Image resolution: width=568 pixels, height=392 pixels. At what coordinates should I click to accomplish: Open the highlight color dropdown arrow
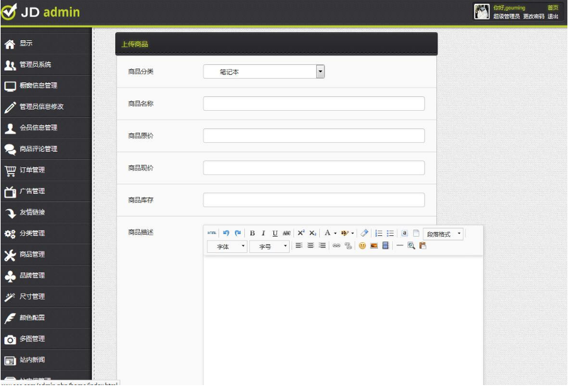click(353, 233)
